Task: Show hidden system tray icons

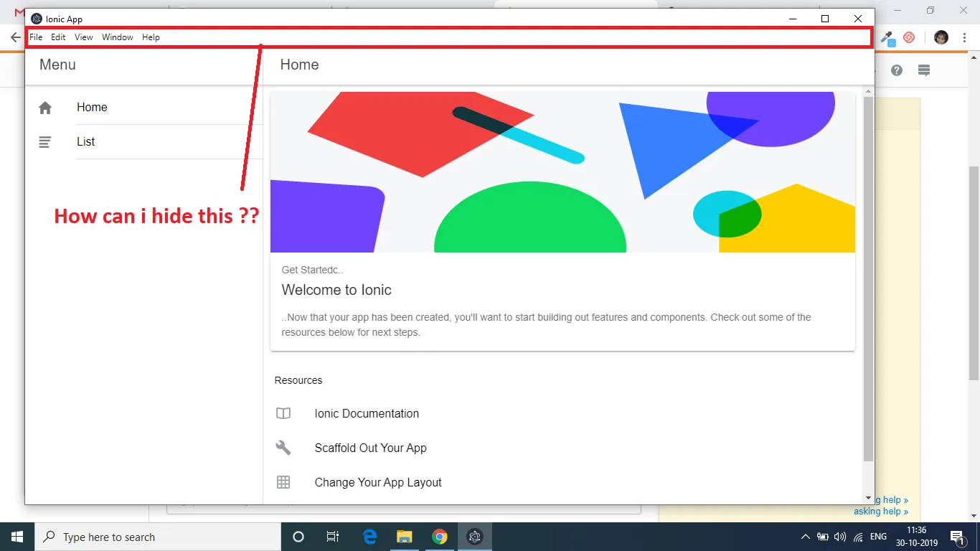Action: tap(806, 537)
